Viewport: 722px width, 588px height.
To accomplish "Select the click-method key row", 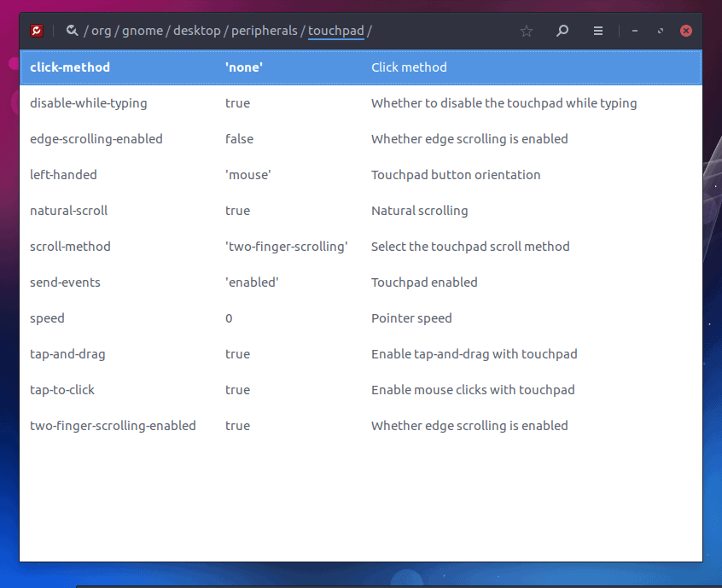I will (x=361, y=67).
